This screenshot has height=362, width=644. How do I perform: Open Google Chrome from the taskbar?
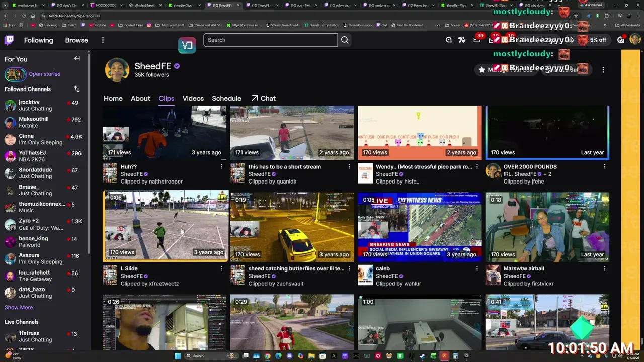(267, 356)
